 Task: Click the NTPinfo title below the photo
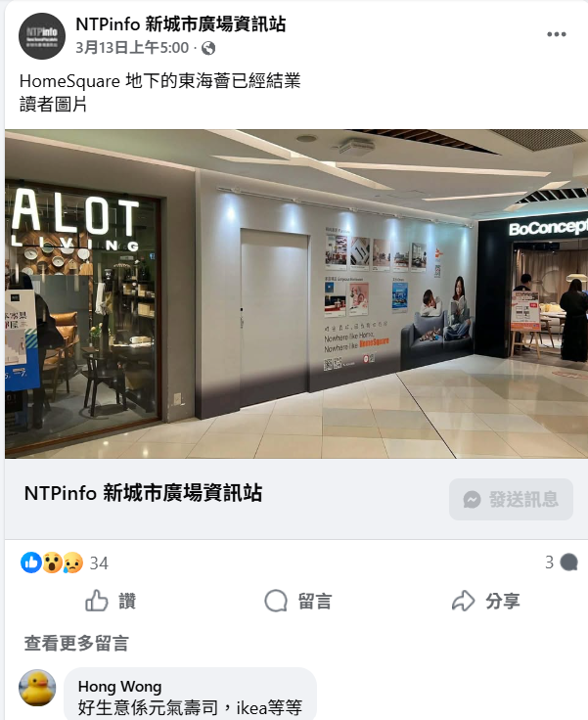point(143,493)
